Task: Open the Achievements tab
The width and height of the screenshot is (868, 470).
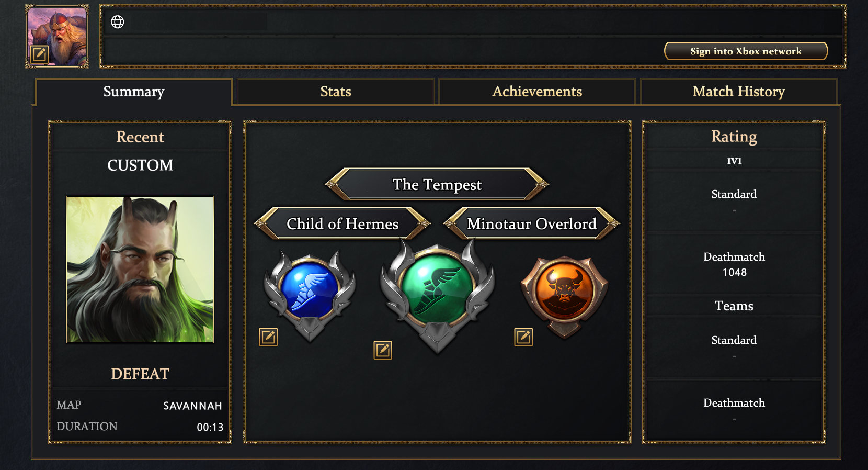Action: click(537, 92)
